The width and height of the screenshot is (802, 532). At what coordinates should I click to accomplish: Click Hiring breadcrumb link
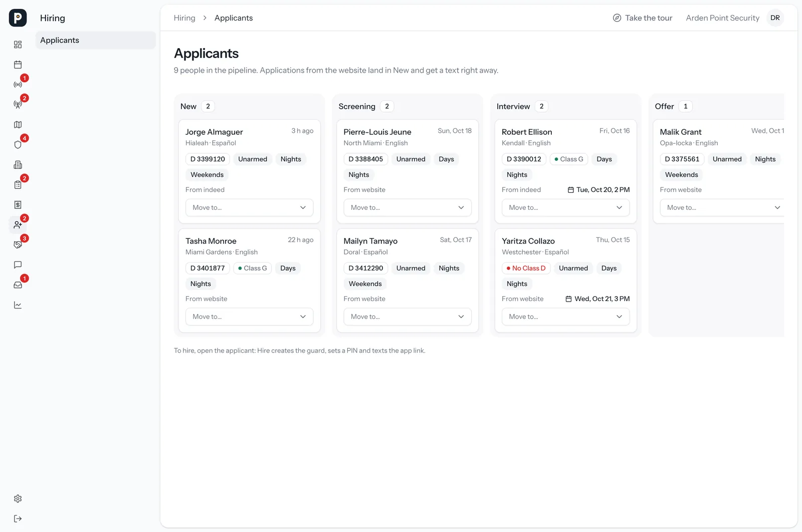coord(184,18)
